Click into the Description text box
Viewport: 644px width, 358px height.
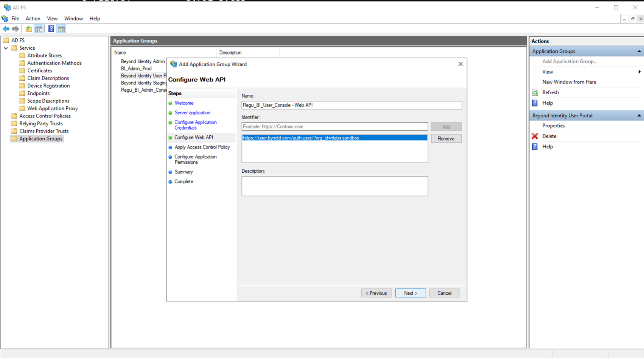[334, 186]
